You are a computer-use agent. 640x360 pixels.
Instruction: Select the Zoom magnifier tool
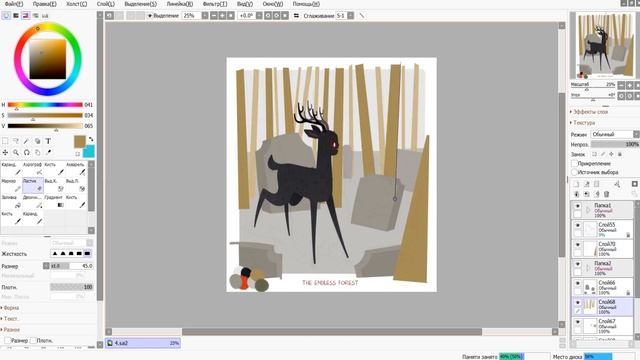click(16, 152)
